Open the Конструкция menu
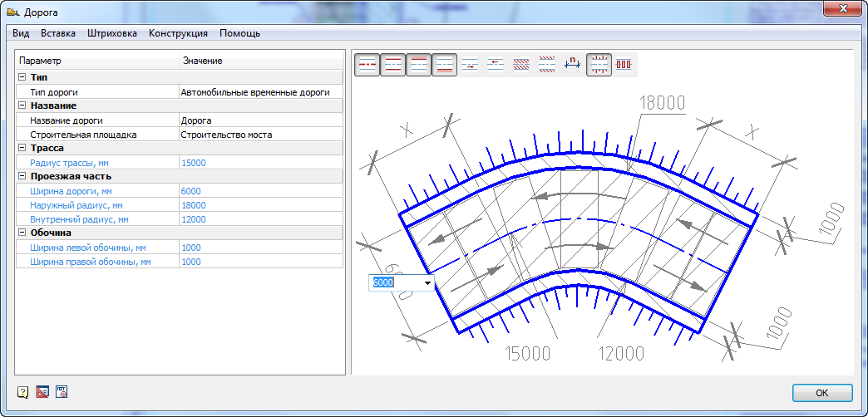This screenshot has width=868, height=417. [x=178, y=33]
